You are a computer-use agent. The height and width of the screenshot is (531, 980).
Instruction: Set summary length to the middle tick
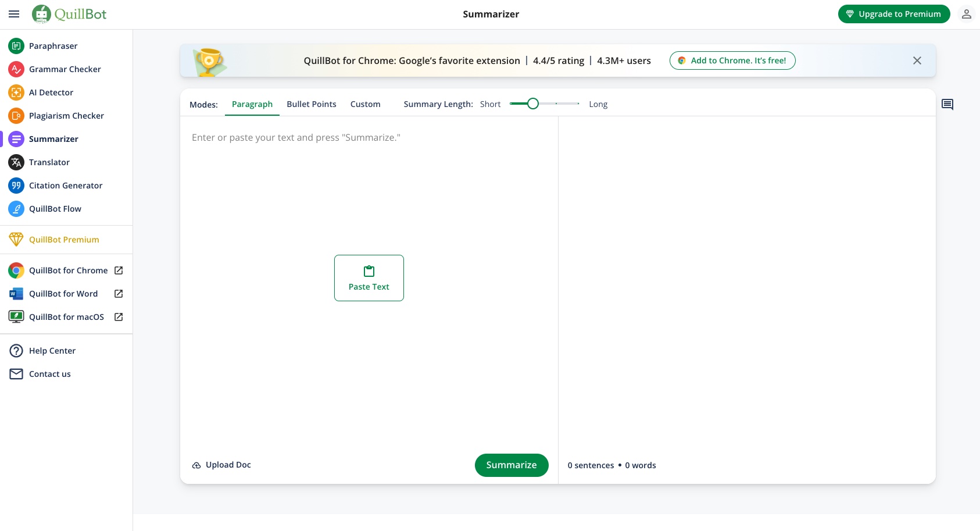pos(556,104)
